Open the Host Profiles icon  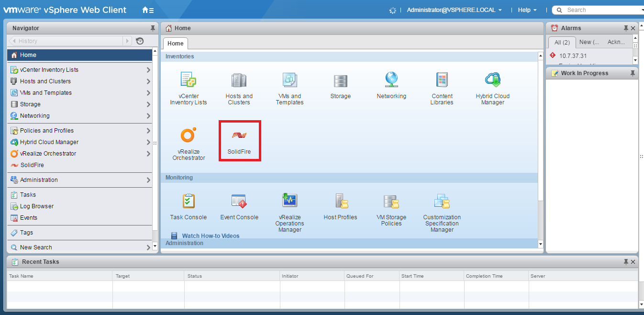341,201
